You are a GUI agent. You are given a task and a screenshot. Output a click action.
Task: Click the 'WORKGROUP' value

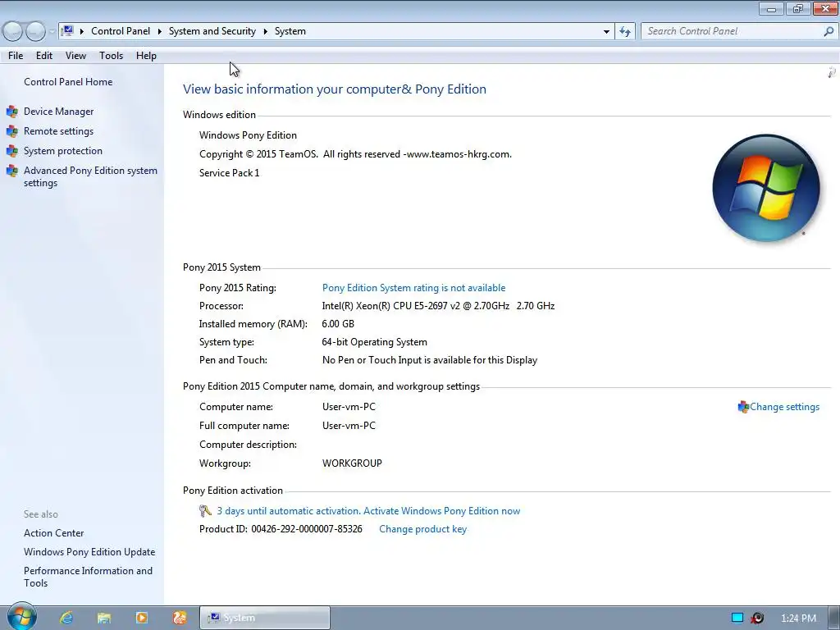352,463
